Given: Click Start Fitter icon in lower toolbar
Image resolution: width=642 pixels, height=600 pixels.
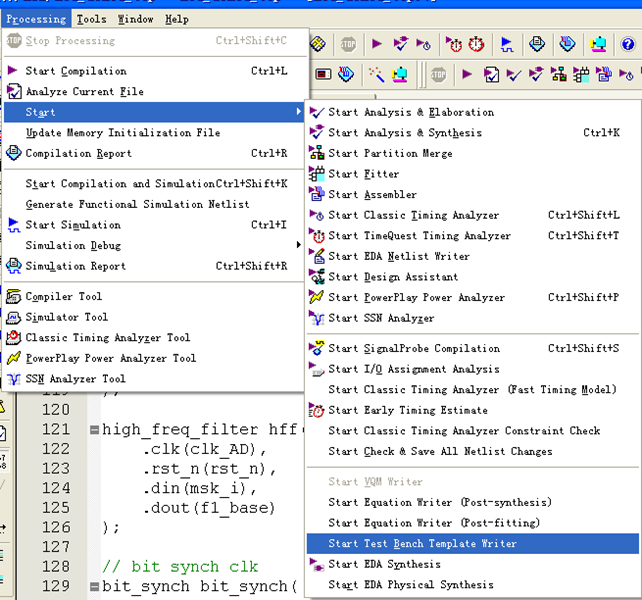Looking at the screenshot, I should pyautogui.click(x=581, y=74).
